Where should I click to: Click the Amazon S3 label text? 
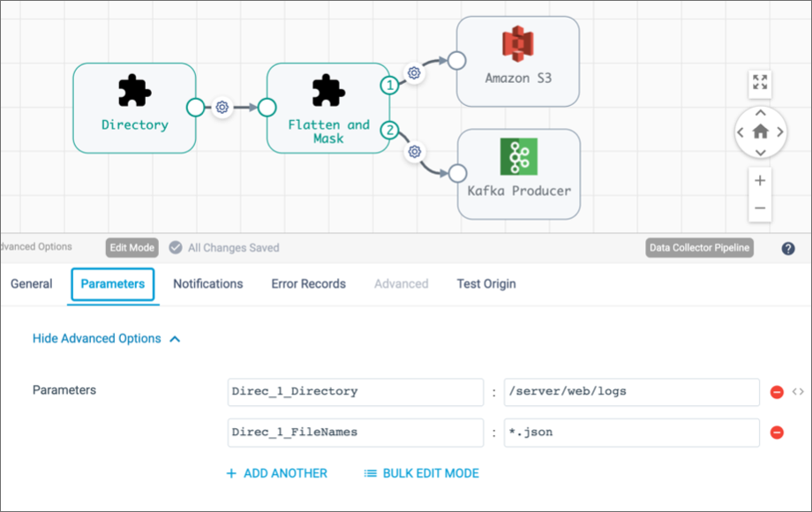pos(518,79)
